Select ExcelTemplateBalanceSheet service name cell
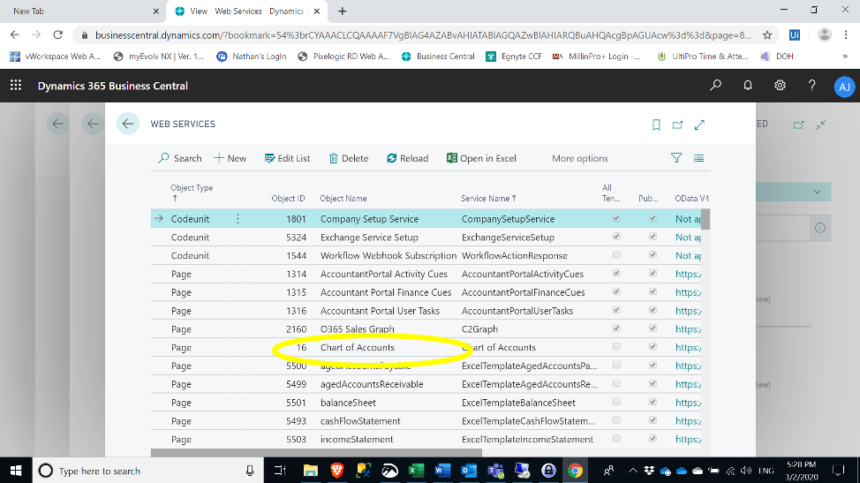 point(518,402)
